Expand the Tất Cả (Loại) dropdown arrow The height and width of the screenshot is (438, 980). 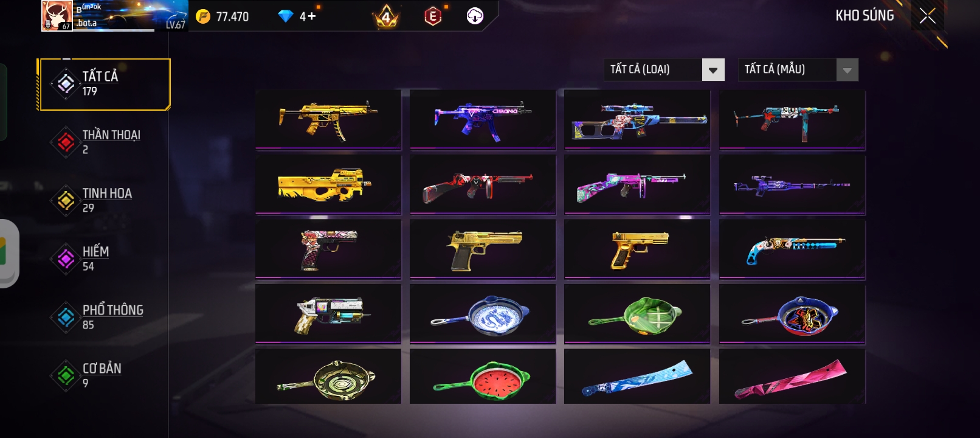(x=713, y=70)
